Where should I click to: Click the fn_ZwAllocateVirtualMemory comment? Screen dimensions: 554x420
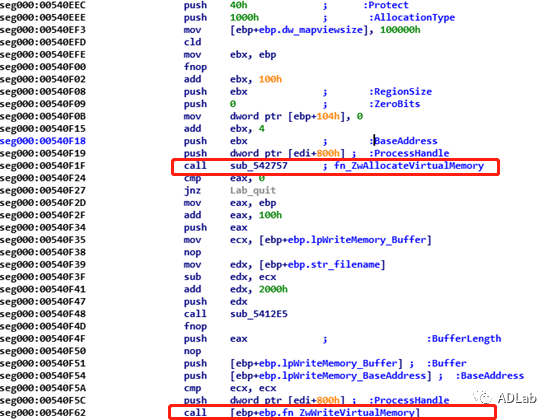click(409, 166)
